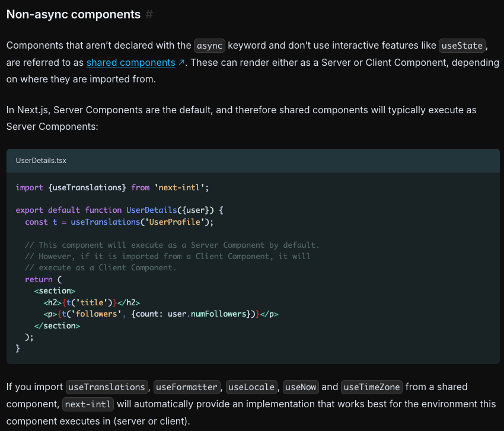
Task: Click the UserDetails function name in code
Action: pyautogui.click(x=151, y=210)
